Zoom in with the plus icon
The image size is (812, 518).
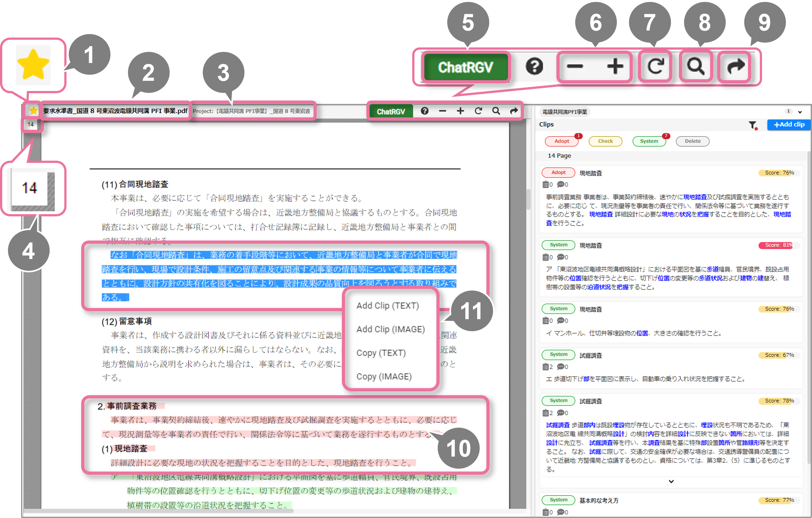[460, 111]
